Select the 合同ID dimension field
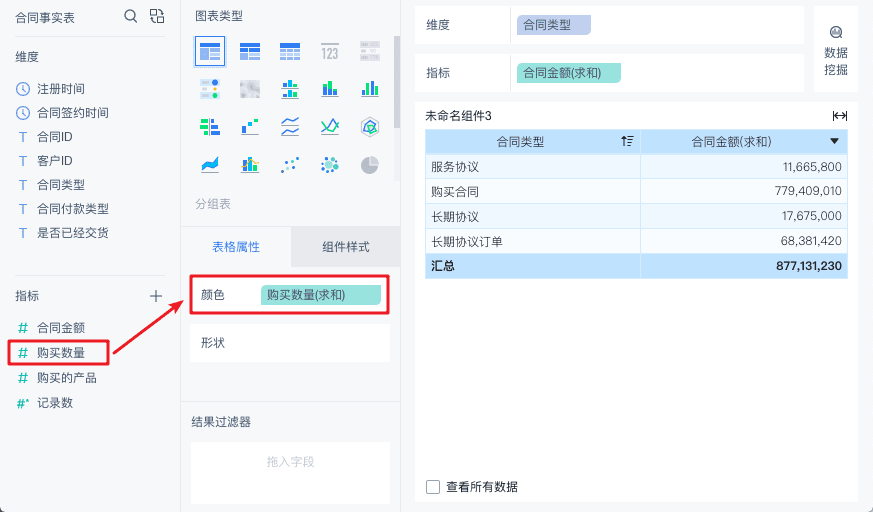Viewport: 873px width, 512px height. coord(55,136)
